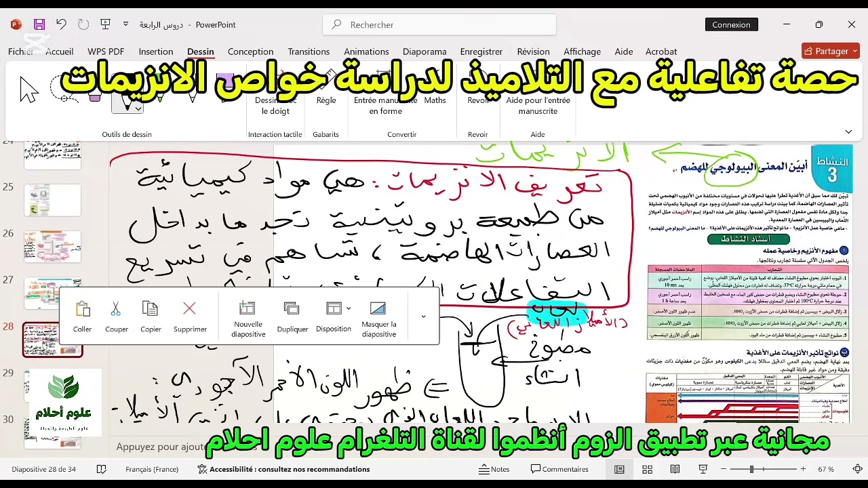Click the red Supprimer icon
Viewport: 868px width, 488px height.
(x=190, y=317)
